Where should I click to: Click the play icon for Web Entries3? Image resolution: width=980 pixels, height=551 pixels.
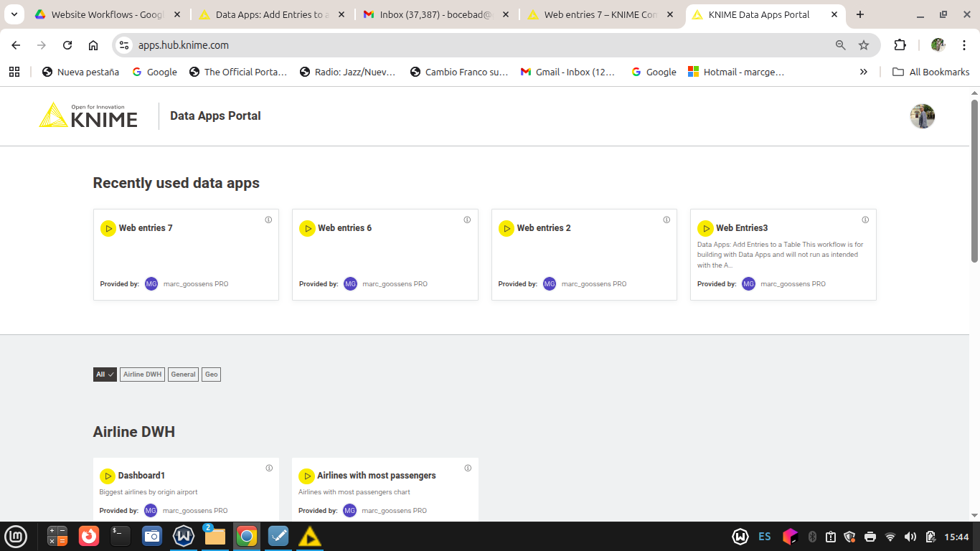point(705,229)
